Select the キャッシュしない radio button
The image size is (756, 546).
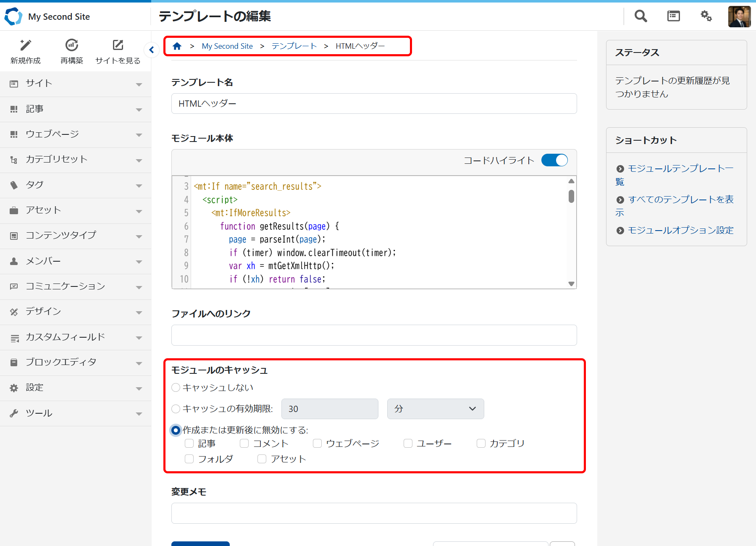point(176,388)
